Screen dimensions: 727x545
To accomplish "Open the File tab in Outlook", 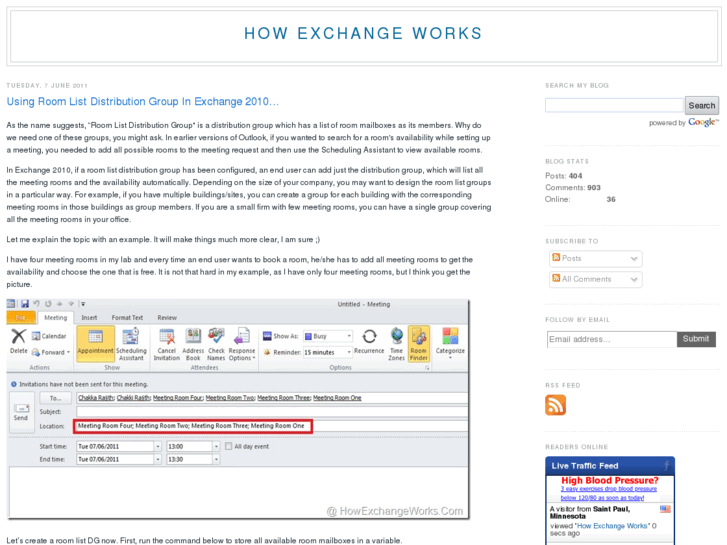I will (21, 318).
